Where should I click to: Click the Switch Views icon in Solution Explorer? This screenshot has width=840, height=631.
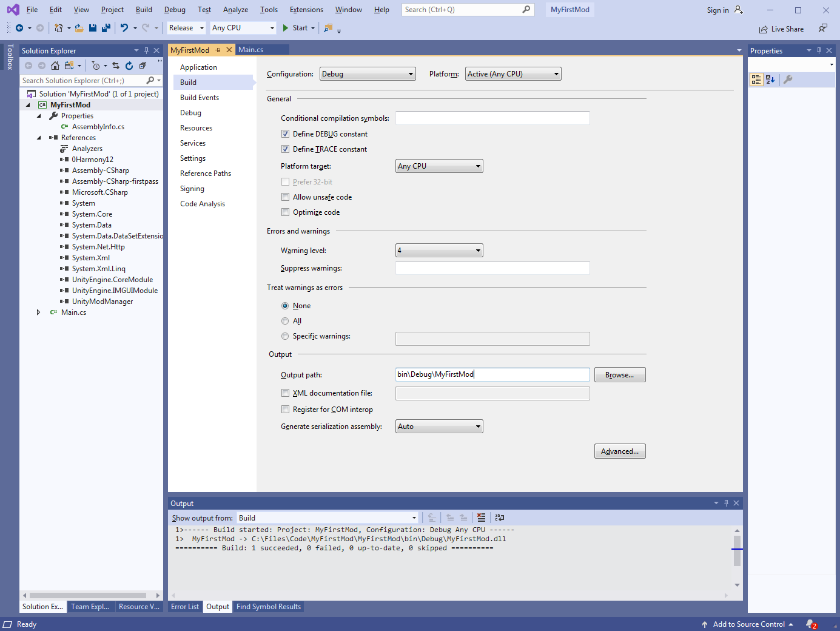pos(69,66)
